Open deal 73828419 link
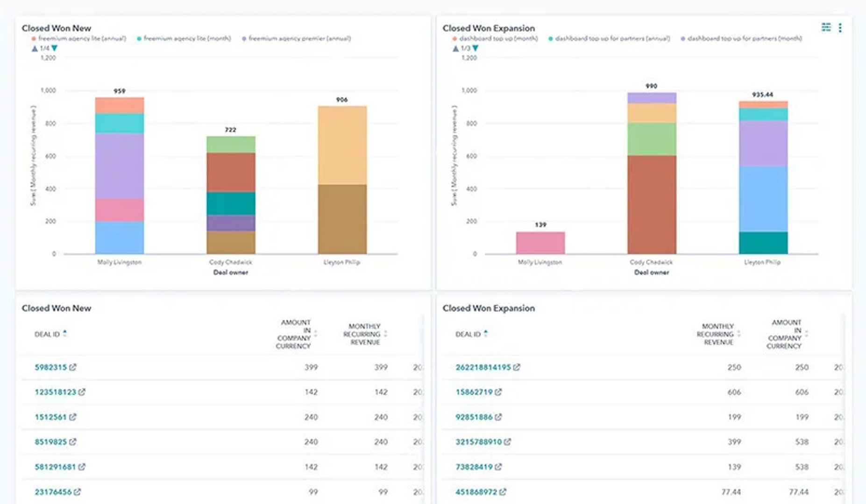The width and height of the screenshot is (866, 504). point(474,467)
